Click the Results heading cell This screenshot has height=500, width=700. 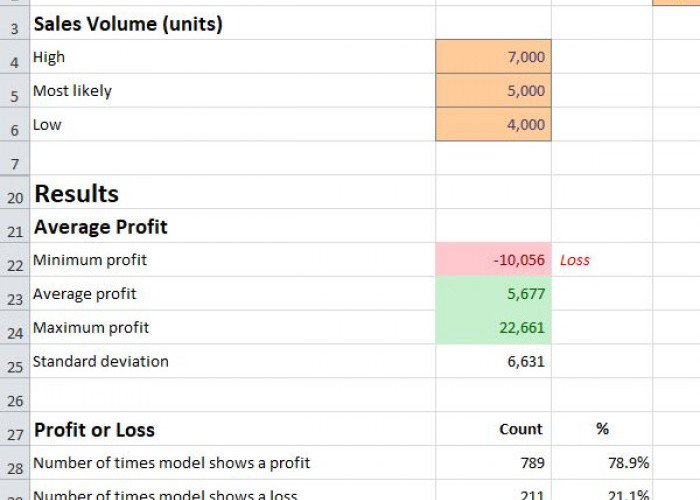(77, 194)
